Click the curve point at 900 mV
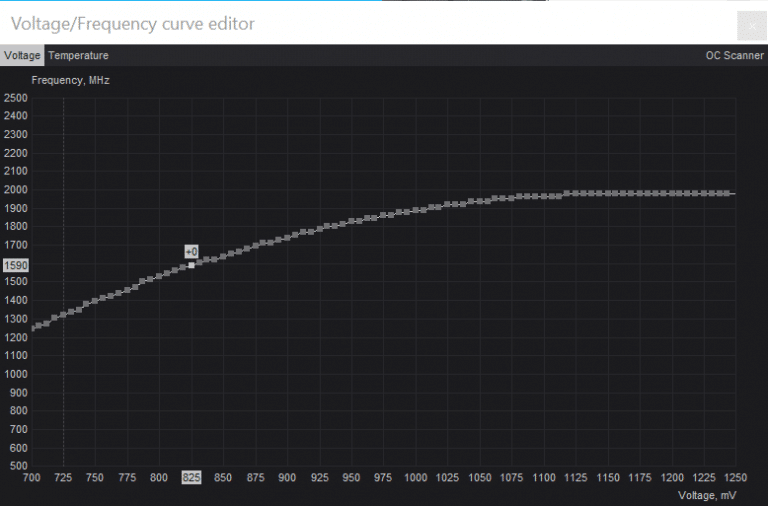Viewport: 768px width, 506px height. point(287,236)
